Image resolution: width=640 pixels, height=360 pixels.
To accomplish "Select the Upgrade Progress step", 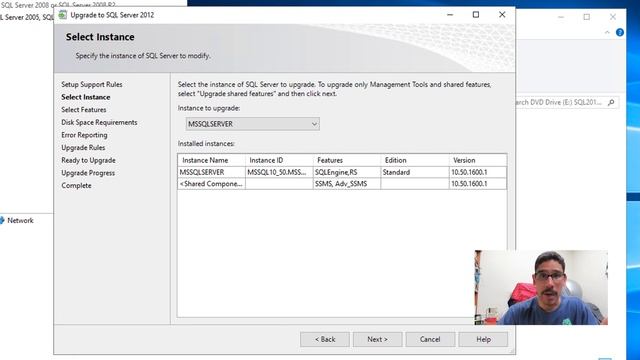I will pos(88,173).
